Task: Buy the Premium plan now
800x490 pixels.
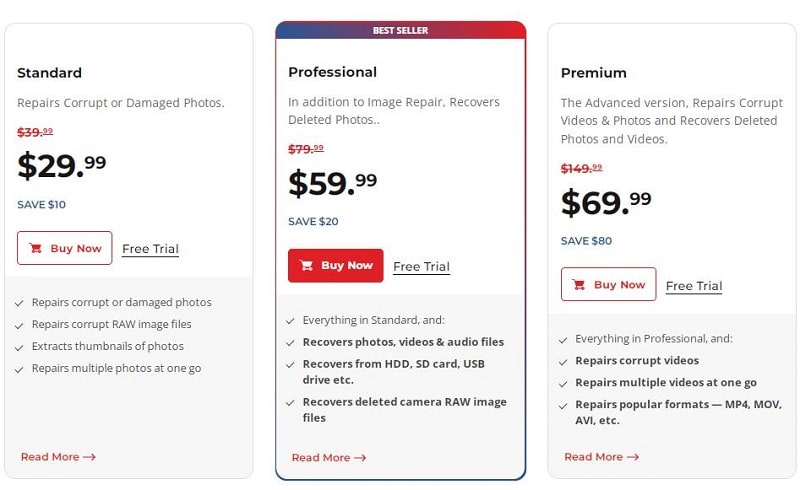Action: [x=608, y=284]
